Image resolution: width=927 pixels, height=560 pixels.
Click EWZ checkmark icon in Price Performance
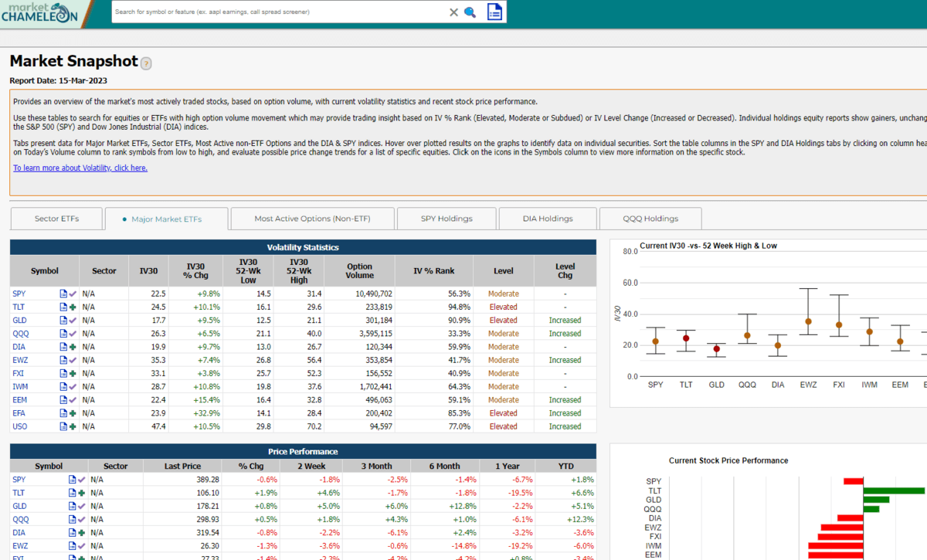(x=80, y=545)
